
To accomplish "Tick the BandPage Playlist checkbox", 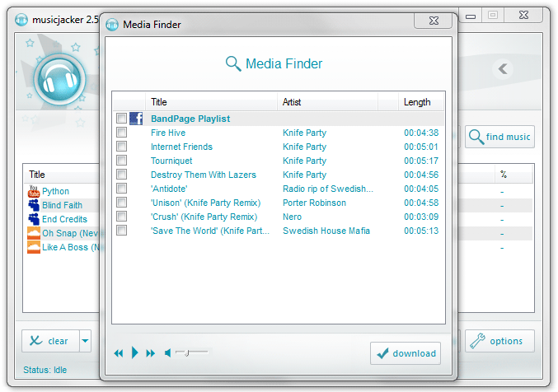I will tap(121, 118).
